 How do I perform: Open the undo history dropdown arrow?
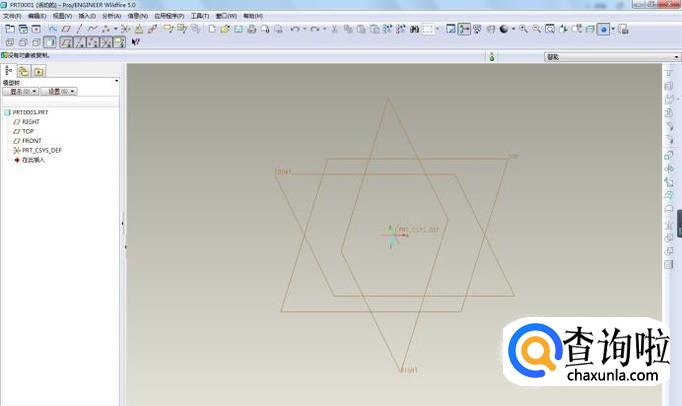(304, 29)
